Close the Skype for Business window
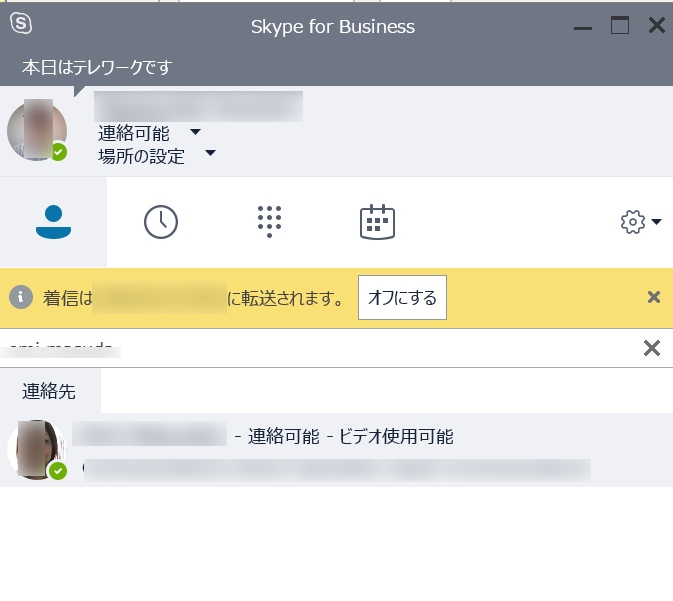Image resolution: width=673 pixels, height=601 pixels. [657, 25]
